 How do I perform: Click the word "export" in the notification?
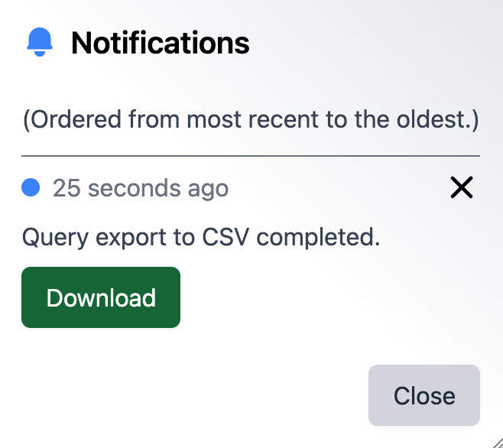coord(126,238)
